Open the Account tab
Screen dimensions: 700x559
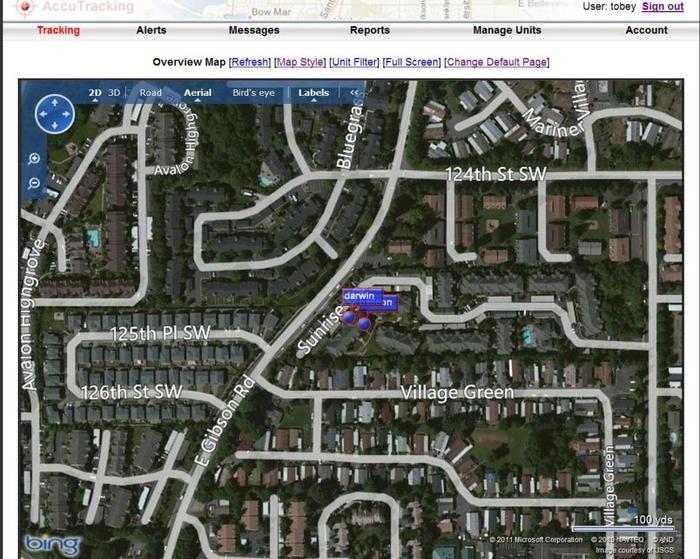click(646, 30)
